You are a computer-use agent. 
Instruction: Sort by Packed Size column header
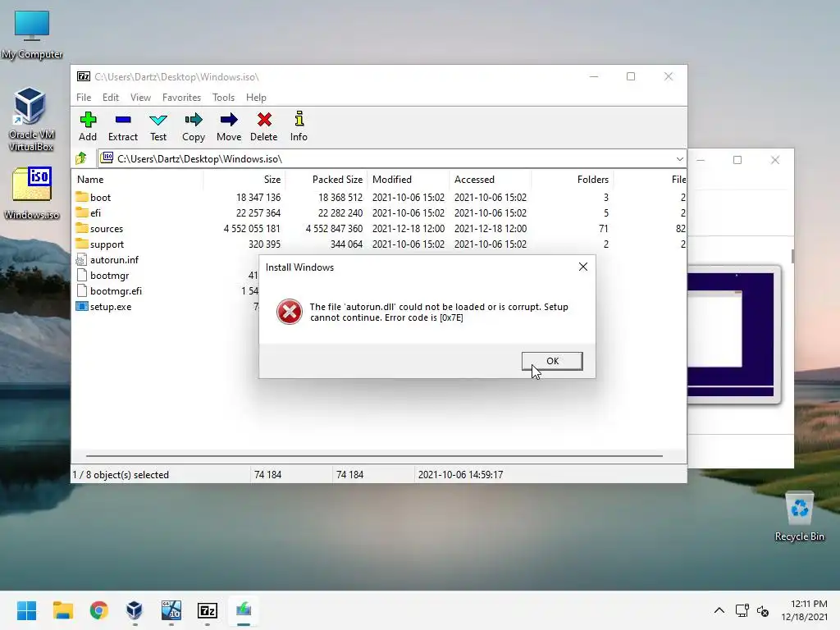coord(326,180)
